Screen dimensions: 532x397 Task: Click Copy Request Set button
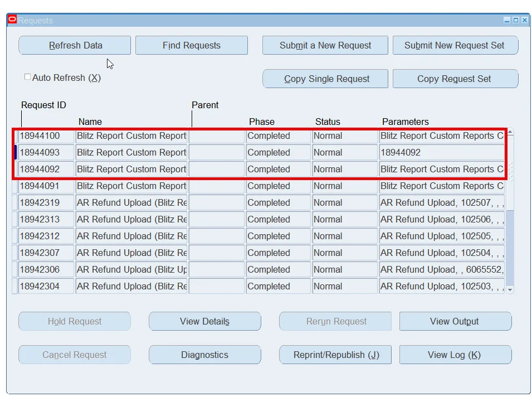[455, 79]
